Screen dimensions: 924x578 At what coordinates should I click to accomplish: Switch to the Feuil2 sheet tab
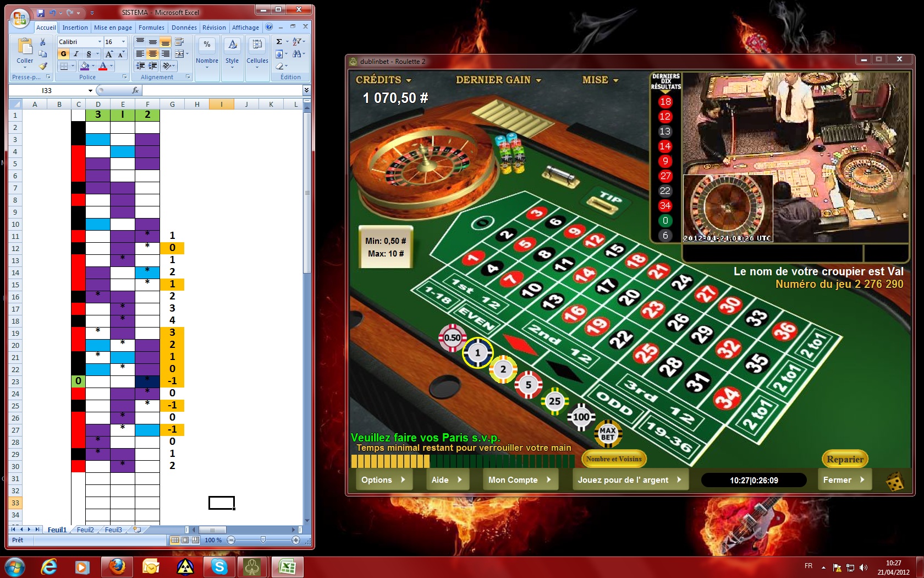click(x=85, y=530)
